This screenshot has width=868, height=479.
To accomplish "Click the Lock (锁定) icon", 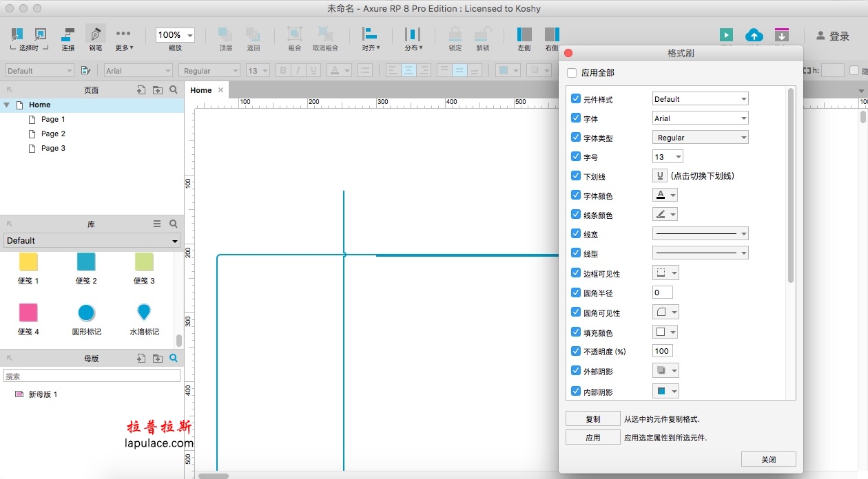I will pos(455,34).
